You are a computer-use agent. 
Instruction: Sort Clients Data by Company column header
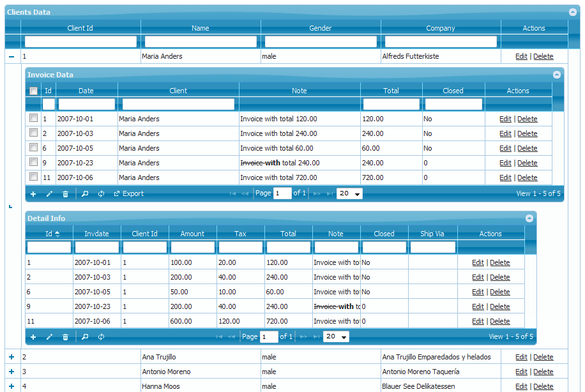[441, 28]
